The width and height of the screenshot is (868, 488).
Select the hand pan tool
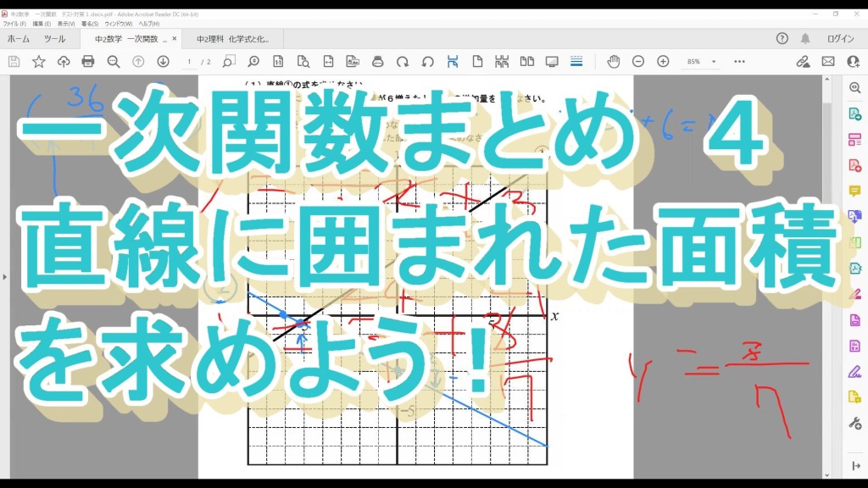(x=613, y=62)
